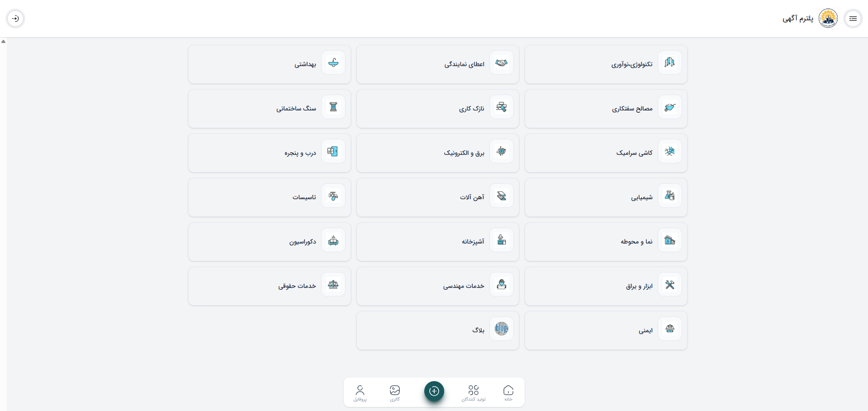Click the green plus add button

coord(434,391)
